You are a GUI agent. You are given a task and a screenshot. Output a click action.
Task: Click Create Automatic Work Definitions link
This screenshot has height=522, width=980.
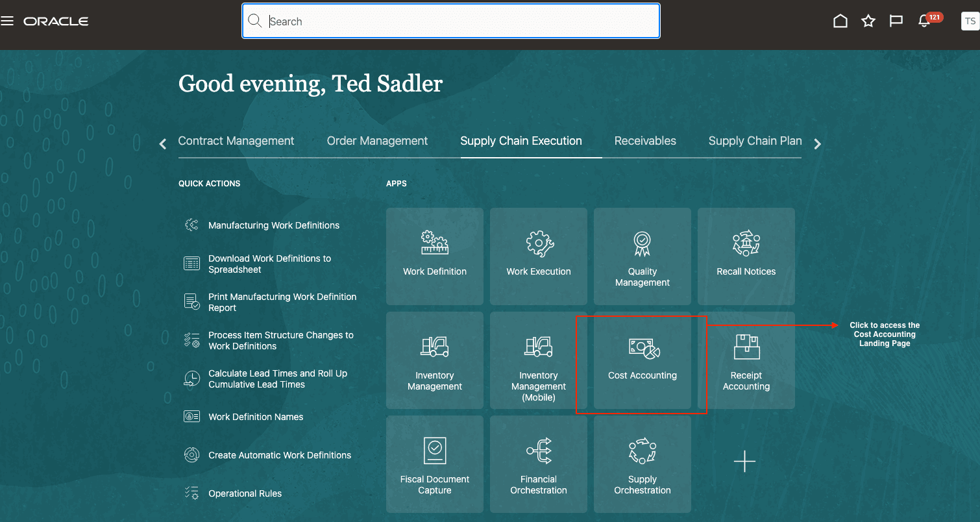(280, 455)
